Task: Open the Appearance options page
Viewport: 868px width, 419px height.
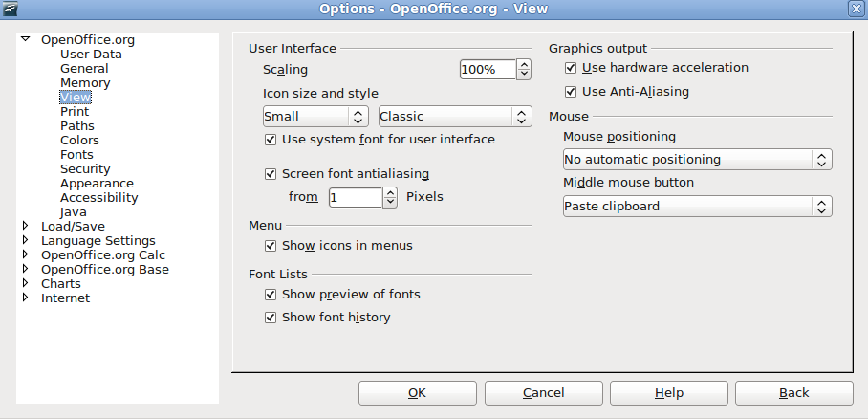Action: [x=97, y=184]
